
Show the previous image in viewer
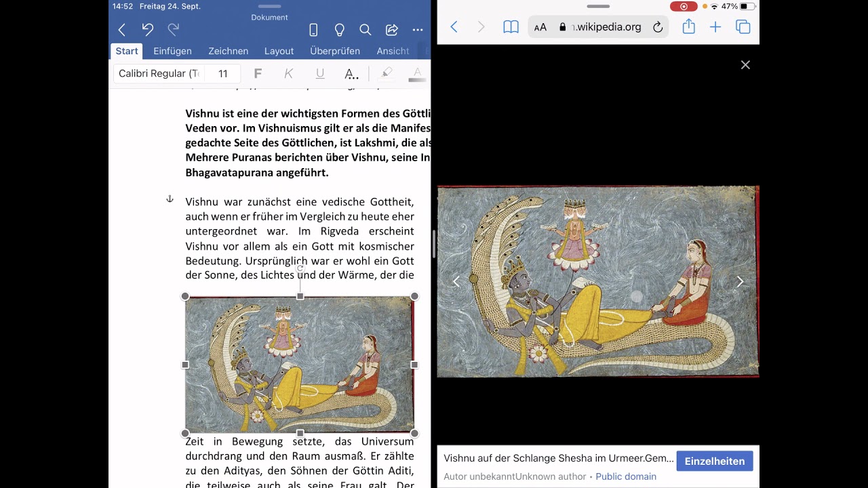[456, 281]
